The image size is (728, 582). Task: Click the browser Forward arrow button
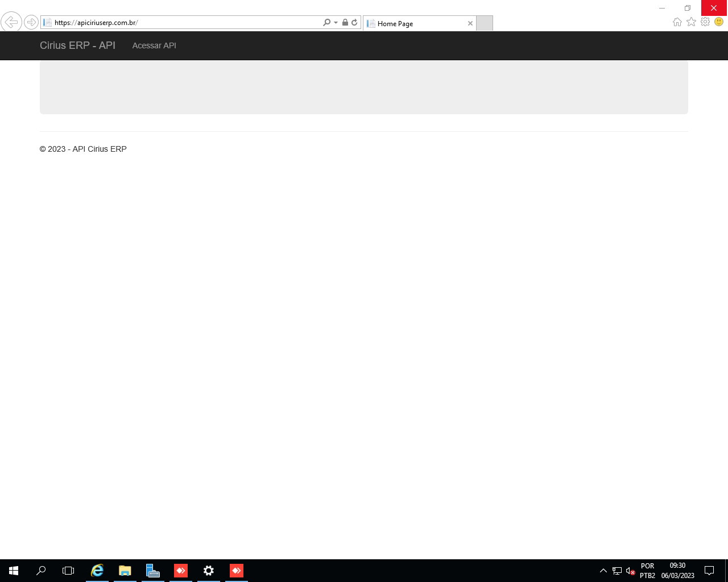pos(31,22)
